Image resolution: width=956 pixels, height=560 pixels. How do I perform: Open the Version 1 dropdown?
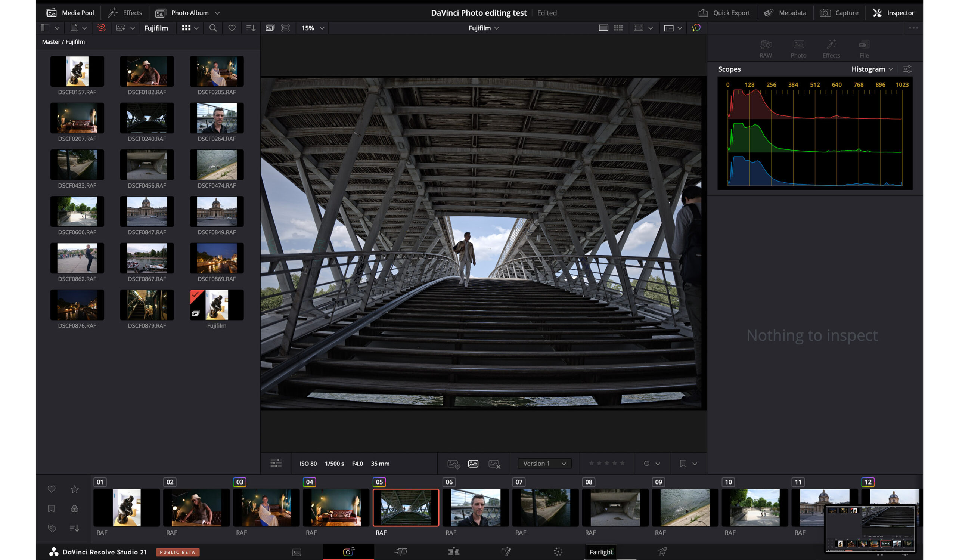(544, 463)
